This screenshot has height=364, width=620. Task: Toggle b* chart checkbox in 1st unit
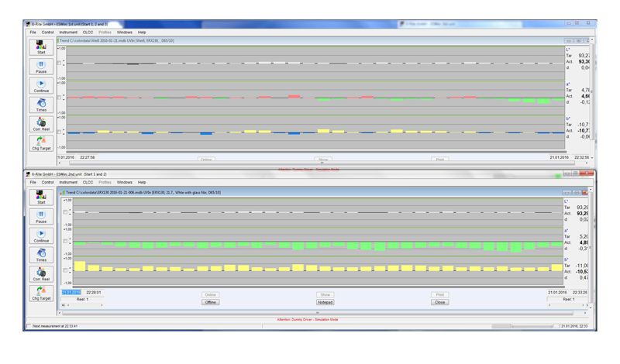(x=60, y=132)
